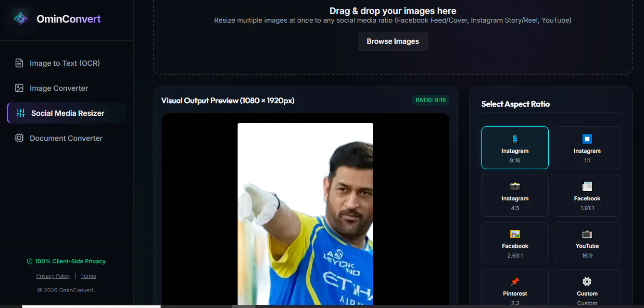Click the gear icon on Custom ratio

[587, 282]
